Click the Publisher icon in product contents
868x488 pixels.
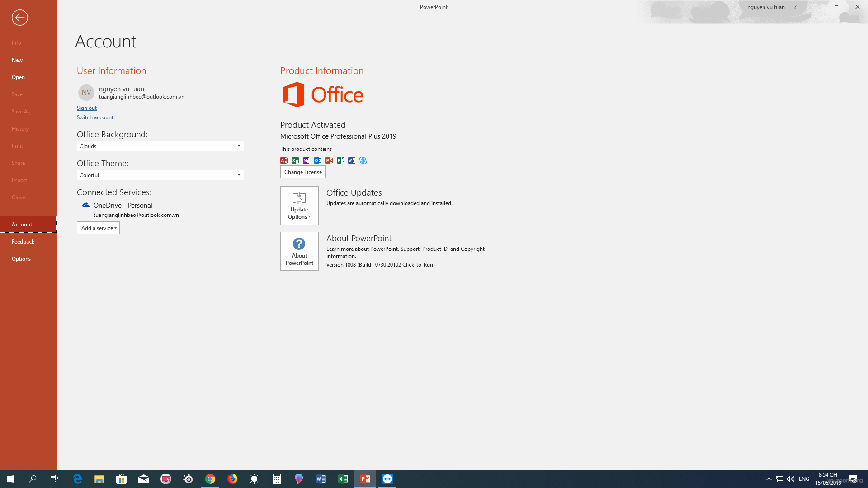tap(340, 160)
